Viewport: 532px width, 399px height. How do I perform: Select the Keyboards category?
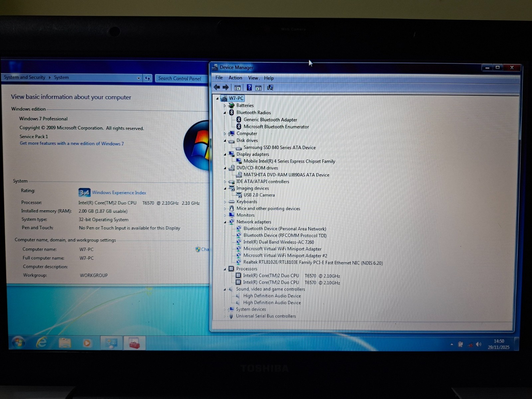tap(247, 202)
